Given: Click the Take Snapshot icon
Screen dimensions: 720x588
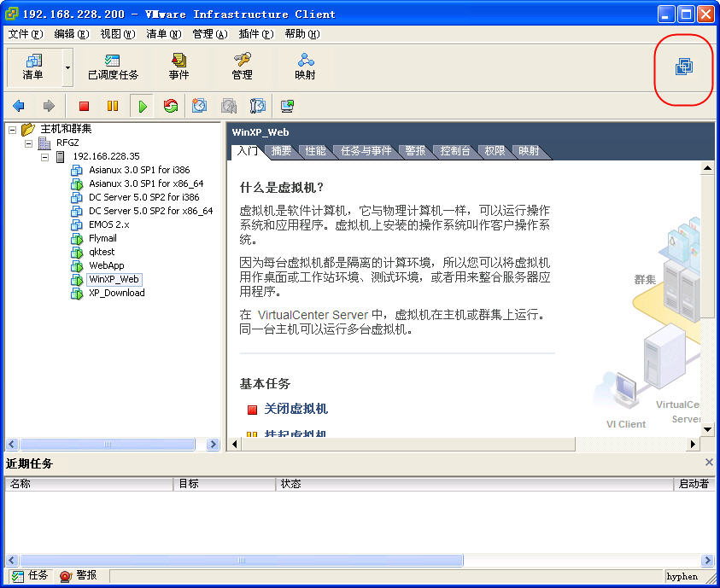Looking at the screenshot, I should (199, 106).
